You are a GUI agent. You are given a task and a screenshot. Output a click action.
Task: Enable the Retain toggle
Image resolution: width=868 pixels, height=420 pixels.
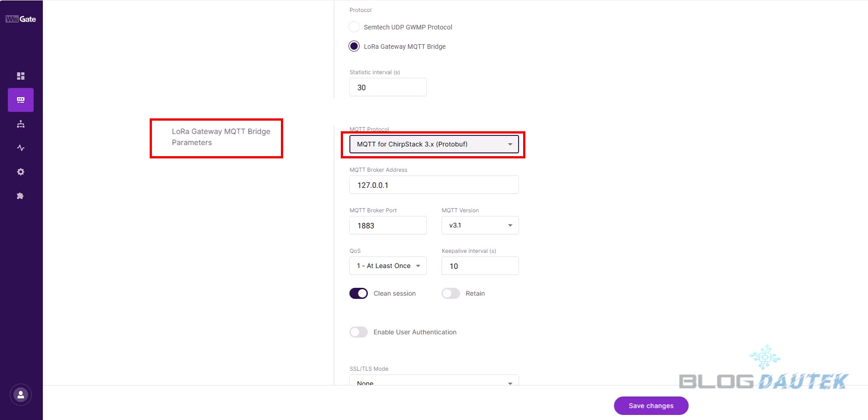[451, 293]
